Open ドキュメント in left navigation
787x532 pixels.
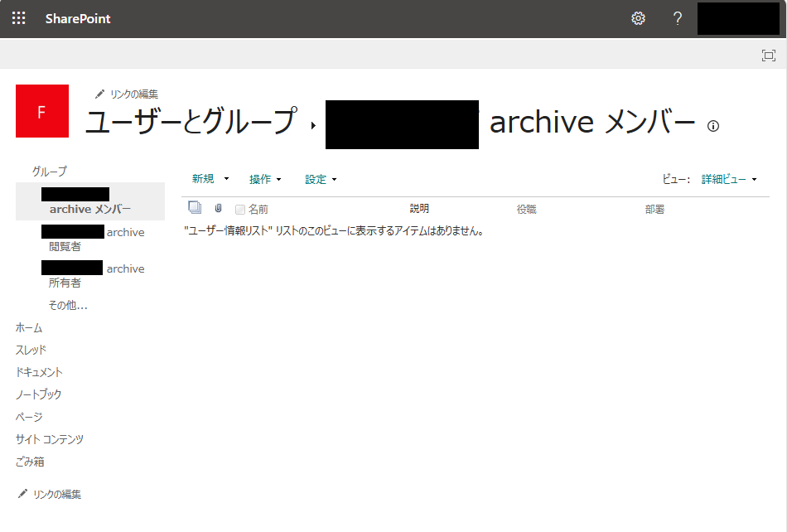[x=39, y=372]
